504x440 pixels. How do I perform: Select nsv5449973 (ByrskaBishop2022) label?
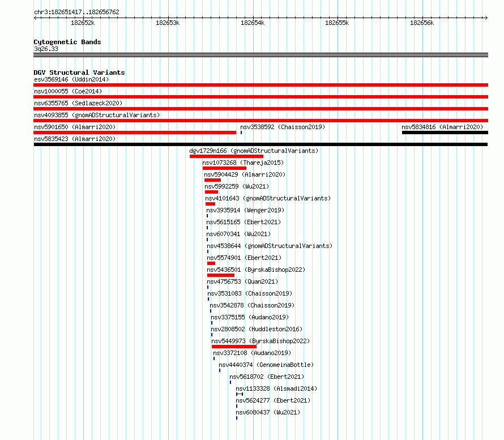coord(260,341)
